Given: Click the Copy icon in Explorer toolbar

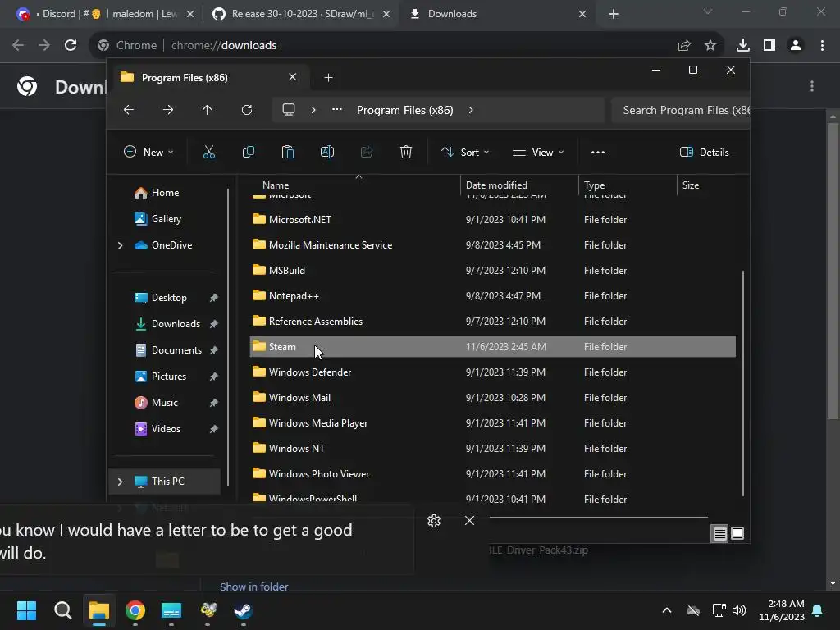Looking at the screenshot, I should 248,152.
